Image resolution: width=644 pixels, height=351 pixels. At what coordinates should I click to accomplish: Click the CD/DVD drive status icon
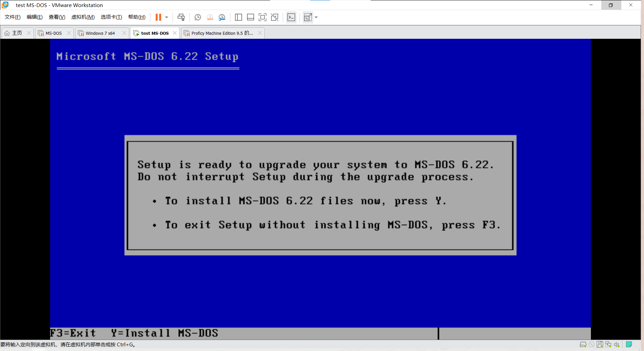592,345
